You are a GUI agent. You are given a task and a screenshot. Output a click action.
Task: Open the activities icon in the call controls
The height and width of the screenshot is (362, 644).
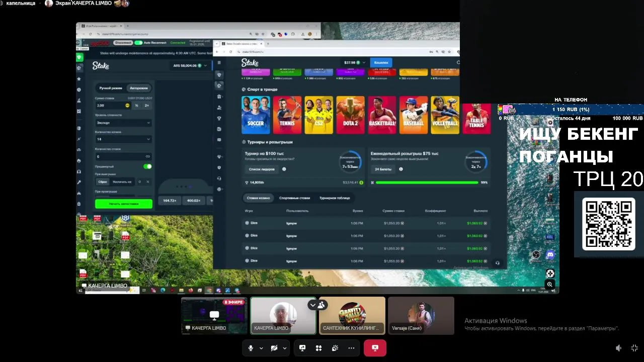[318, 348]
